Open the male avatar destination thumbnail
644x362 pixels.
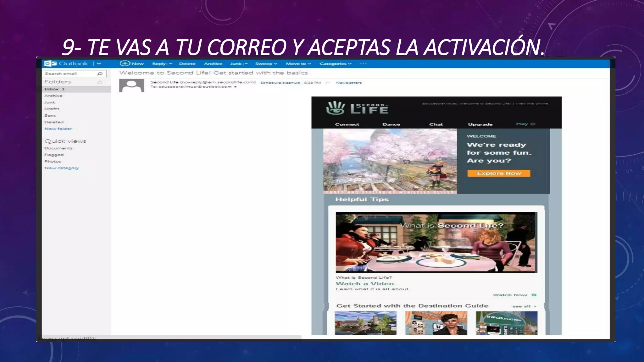[436, 323]
